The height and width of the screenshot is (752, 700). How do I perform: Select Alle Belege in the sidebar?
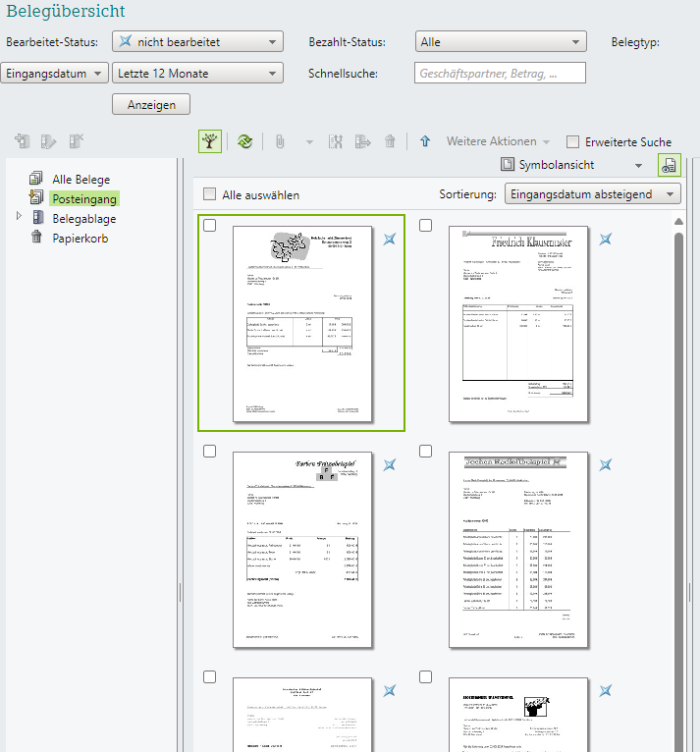(x=81, y=179)
